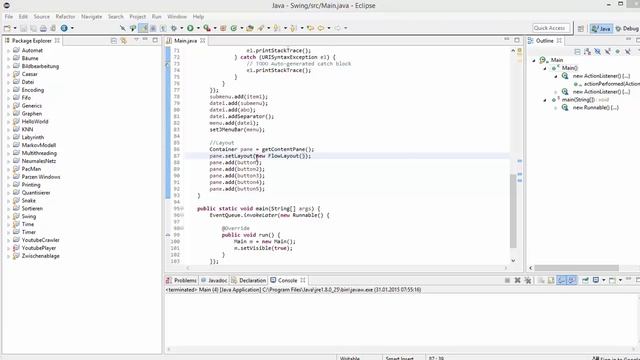This screenshot has width=640, height=360.
Task: Click the Debug bug icon in toolbar
Action: (x=174, y=28)
